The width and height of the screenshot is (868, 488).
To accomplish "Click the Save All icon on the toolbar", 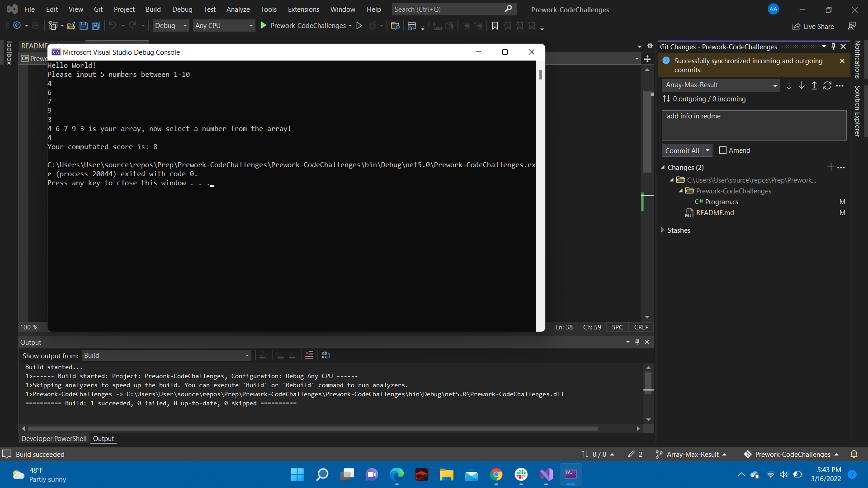I will click(x=95, y=26).
